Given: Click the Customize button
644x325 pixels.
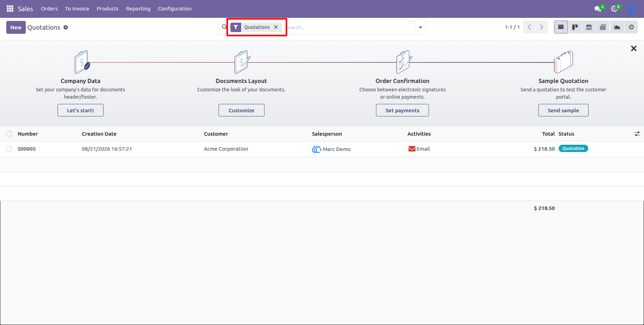Looking at the screenshot, I should click(242, 110).
